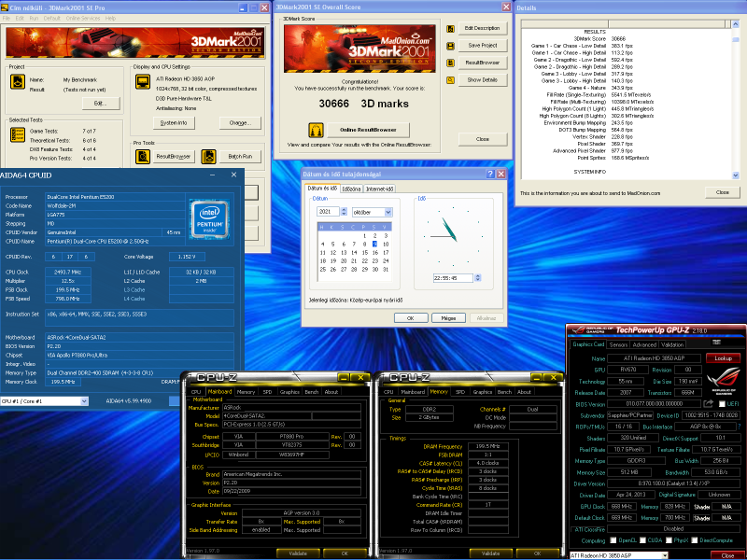Image resolution: width=747 pixels, height=560 pixels.
Task: Click the year field showing 2021
Action: coord(329,212)
